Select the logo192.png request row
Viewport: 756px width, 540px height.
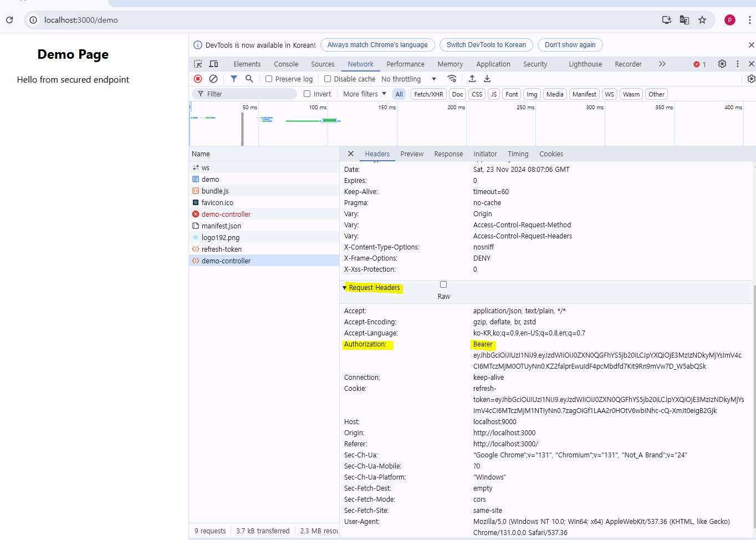[x=264, y=237]
